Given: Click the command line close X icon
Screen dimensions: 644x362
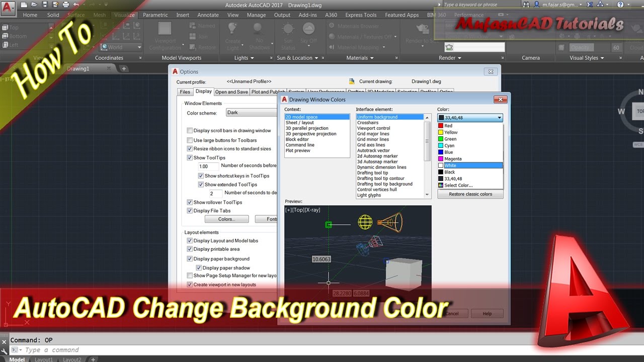Looking at the screenshot, I should [x=5, y=342].
